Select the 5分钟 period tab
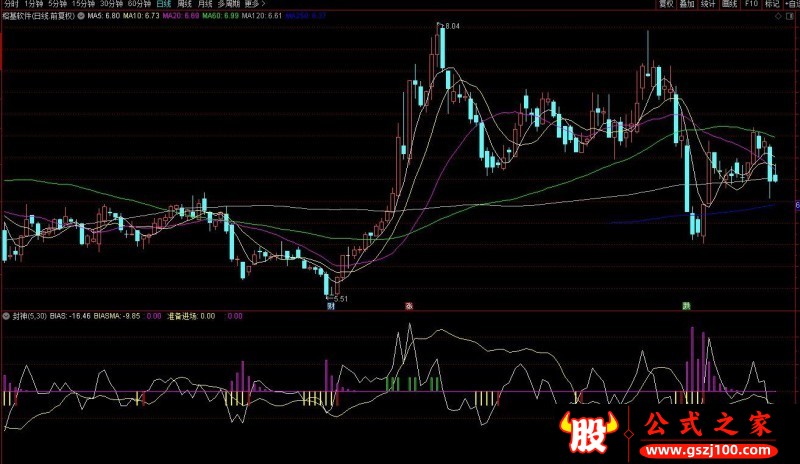 click(x=57, y=4)
